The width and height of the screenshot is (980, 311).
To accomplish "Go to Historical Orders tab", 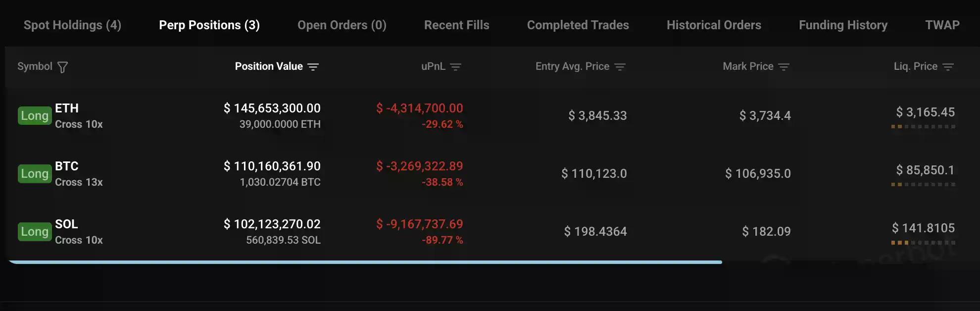I will click(714, 25).
